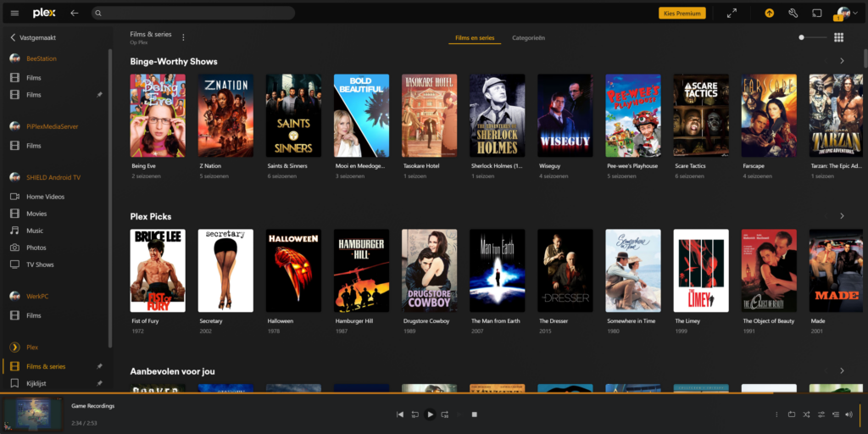This screenshot has height=434, width=868.
Task: Stop playback with the square stop button
Action: coord(475,415)
